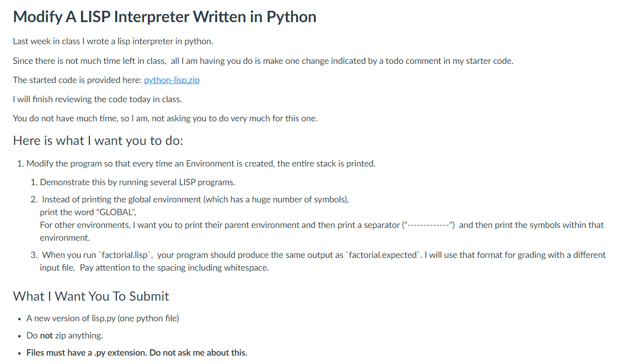This screenshot has height=364, width=640.
Task: Click 'Pay attention to the spacing' sentence
Action: pos(174,268)
